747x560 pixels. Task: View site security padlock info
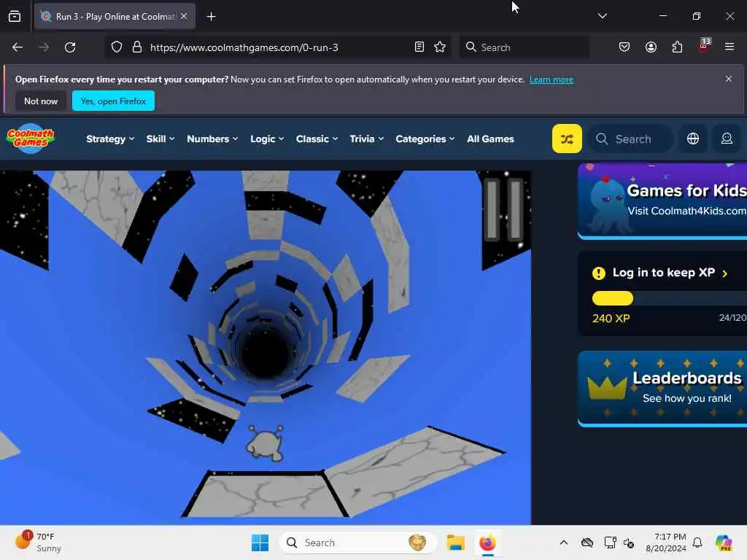click(136, 47)
